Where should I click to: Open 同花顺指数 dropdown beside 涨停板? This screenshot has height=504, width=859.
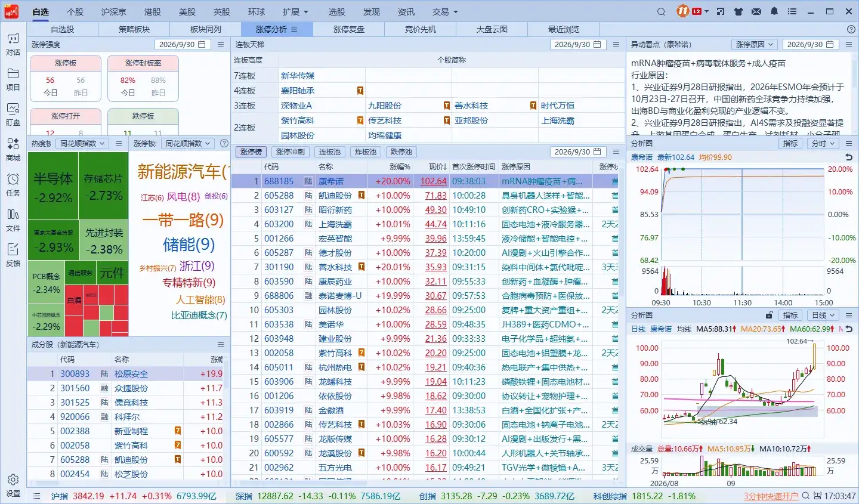click(188, 143)
